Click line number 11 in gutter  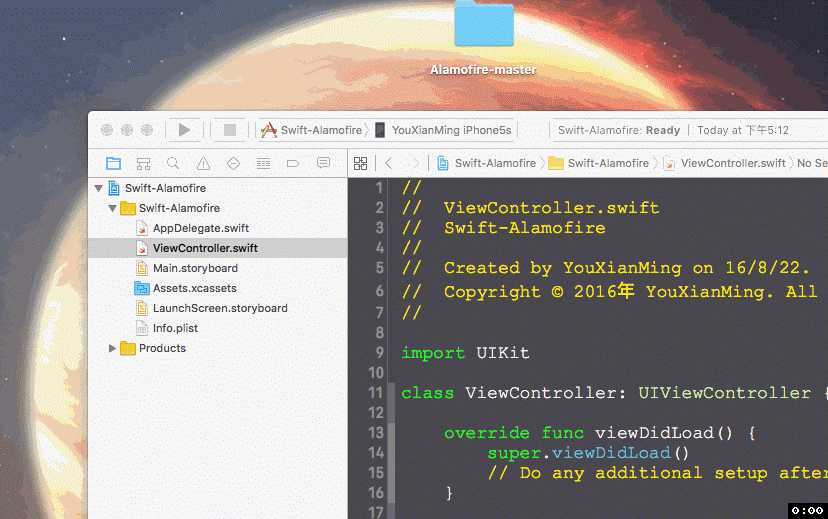[x=375, y=393]
